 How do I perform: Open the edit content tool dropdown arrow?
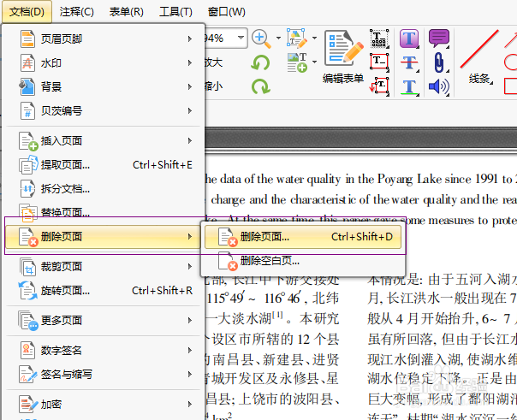pyautogui.click(x=314, y=38)
